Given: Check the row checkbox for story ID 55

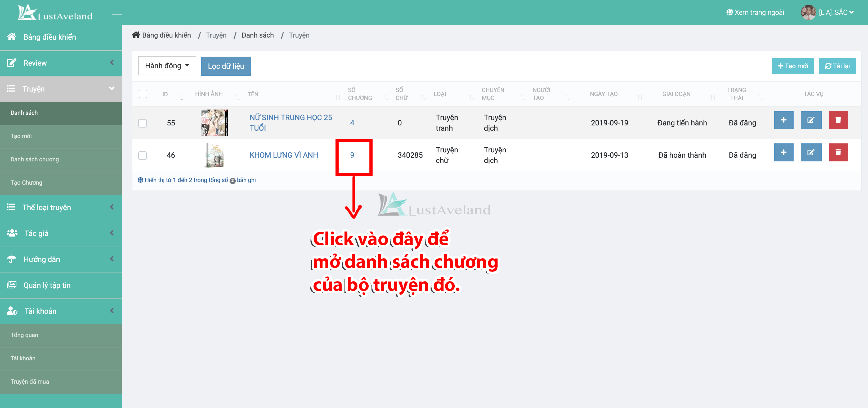Looking at the screenshot, I should pyautogui.click(x=142, y=123).
